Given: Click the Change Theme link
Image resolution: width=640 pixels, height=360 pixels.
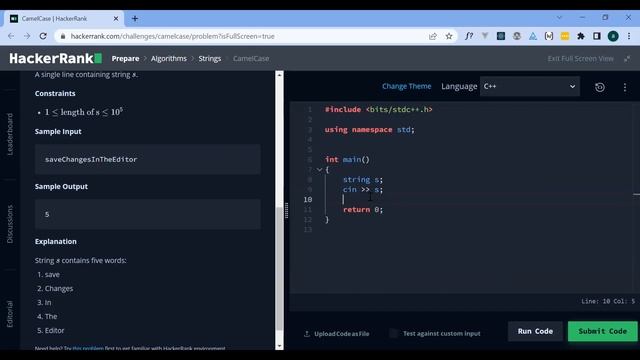Looking at the screenshot, I should 407,86.
